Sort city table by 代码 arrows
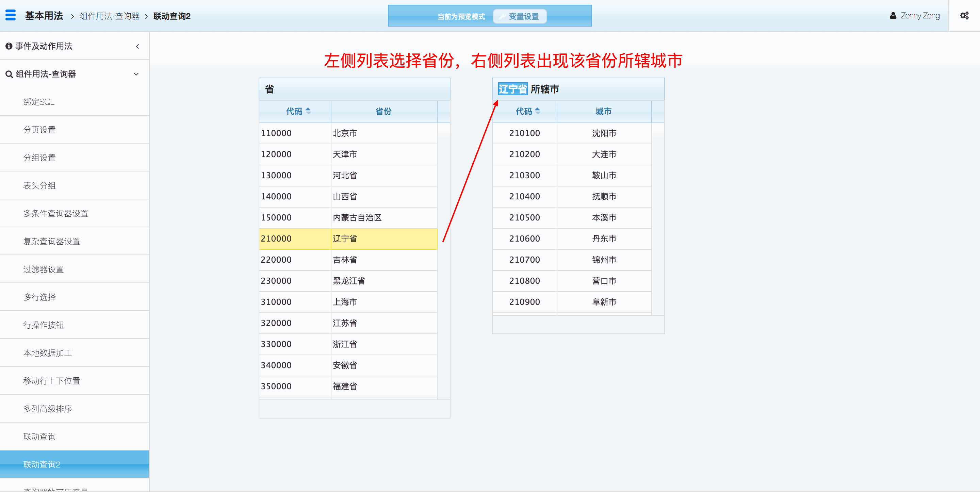Image resolution: width=980 pixels, height=492 pixels. click(537, 111)
